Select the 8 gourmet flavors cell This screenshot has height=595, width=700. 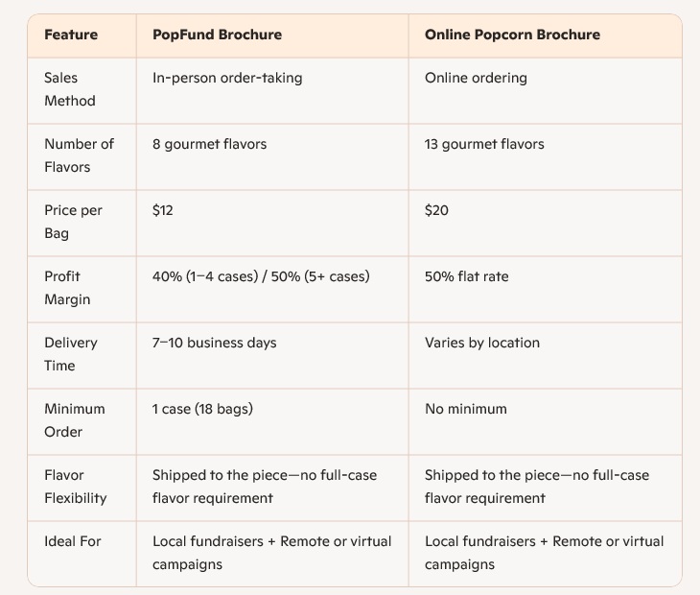[x=209, y=144]
